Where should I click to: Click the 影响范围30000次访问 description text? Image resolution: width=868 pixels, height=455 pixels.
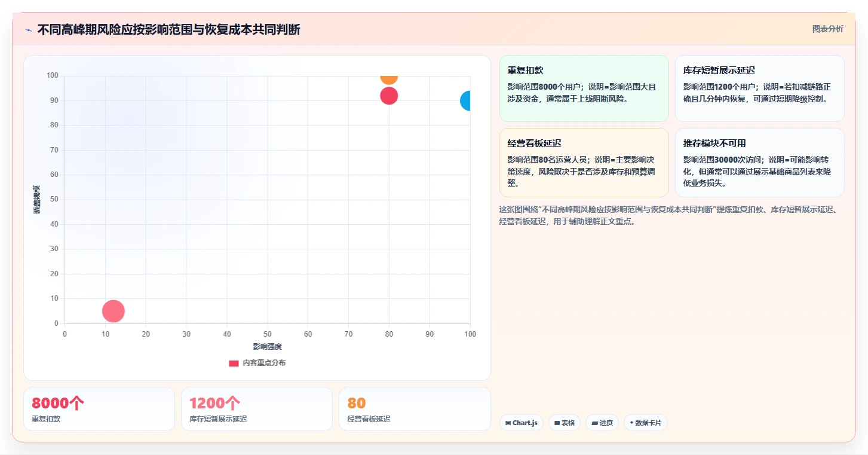(x=757, y=172)
